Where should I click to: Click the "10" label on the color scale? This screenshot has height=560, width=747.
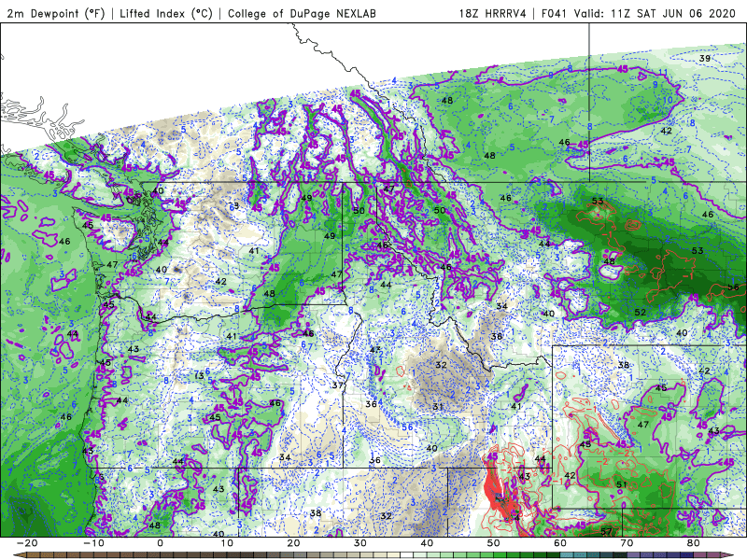[227, 543]
